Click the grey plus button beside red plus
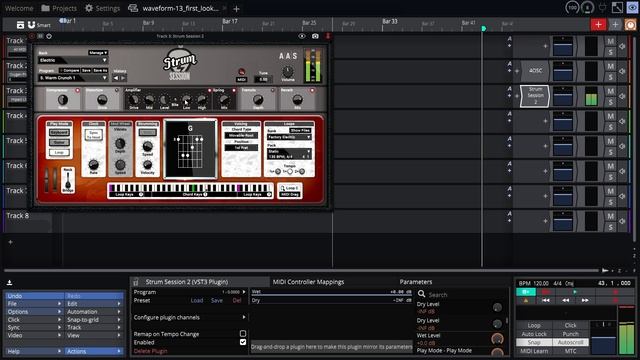Screen dimensions: 640x360 tap(615, 24)
